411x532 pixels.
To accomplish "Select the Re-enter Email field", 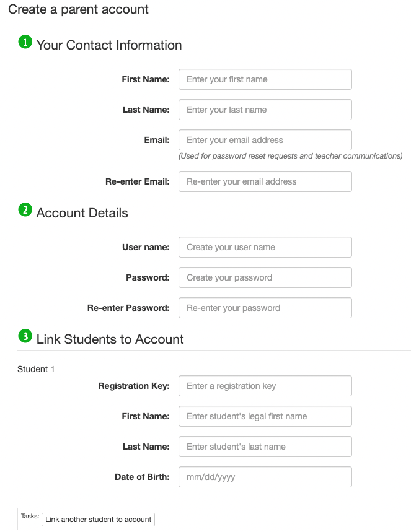I will pyautogui.click(x=265, y=181).
